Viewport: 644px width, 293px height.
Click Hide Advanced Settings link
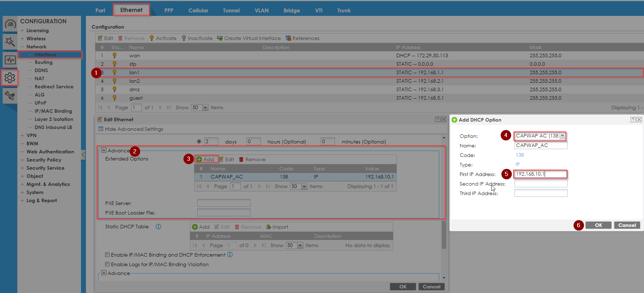[x=134, y=129]
